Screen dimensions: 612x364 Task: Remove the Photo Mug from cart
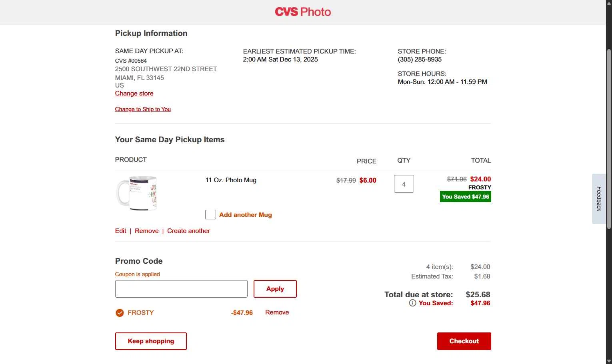point(146,231)
